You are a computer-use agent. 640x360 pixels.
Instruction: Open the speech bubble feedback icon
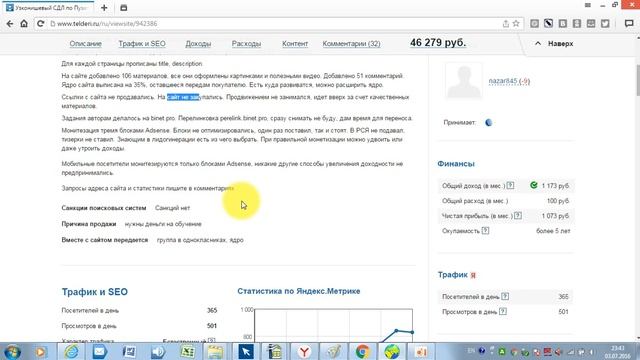pyautogui.click(x=629, y=24)
